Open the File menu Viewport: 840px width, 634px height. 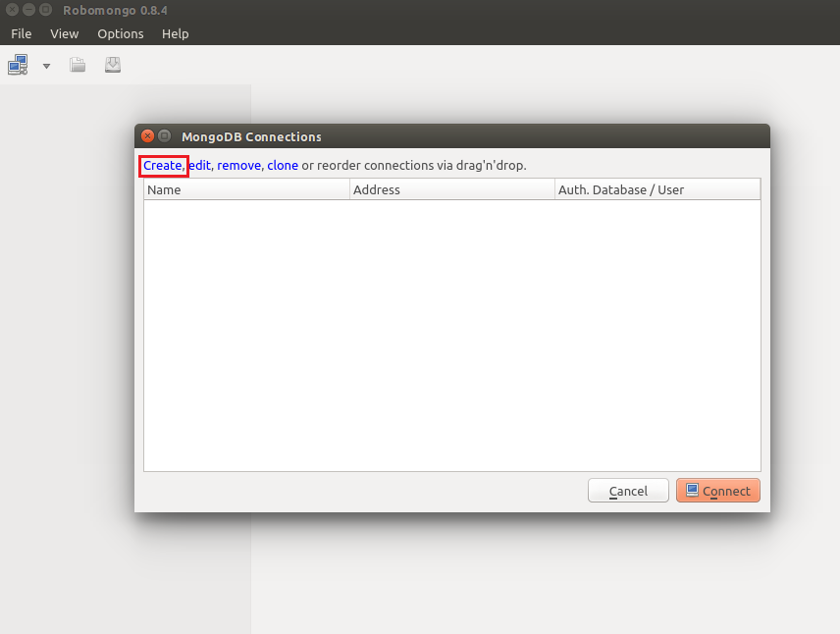point(22,33)
